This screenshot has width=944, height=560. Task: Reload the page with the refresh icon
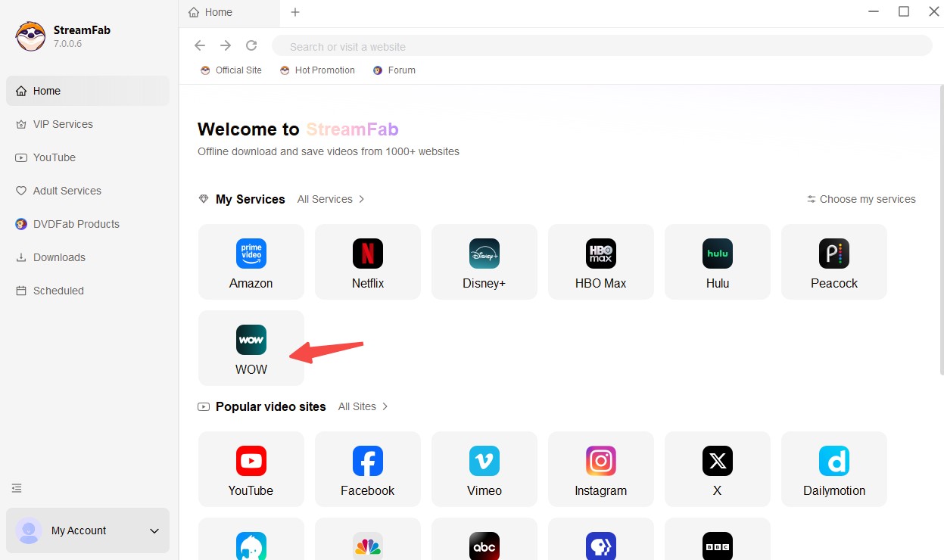coord(251,45)
